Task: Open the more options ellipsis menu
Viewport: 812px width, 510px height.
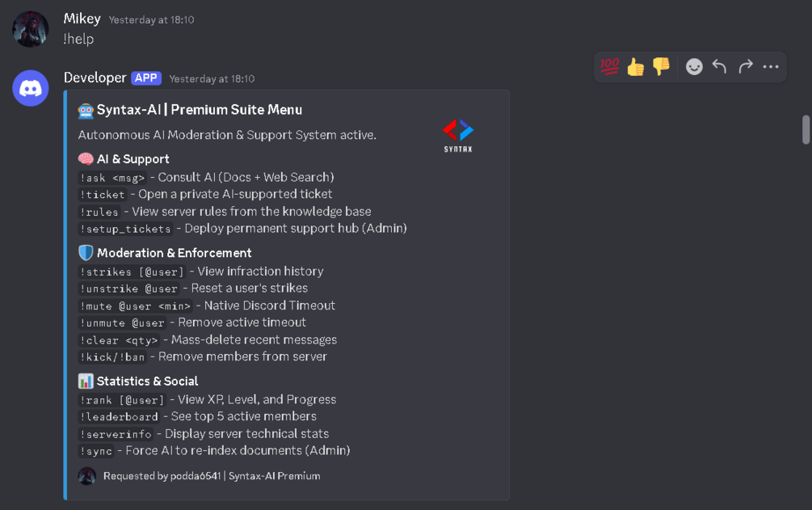Action: tap(771, 67)
